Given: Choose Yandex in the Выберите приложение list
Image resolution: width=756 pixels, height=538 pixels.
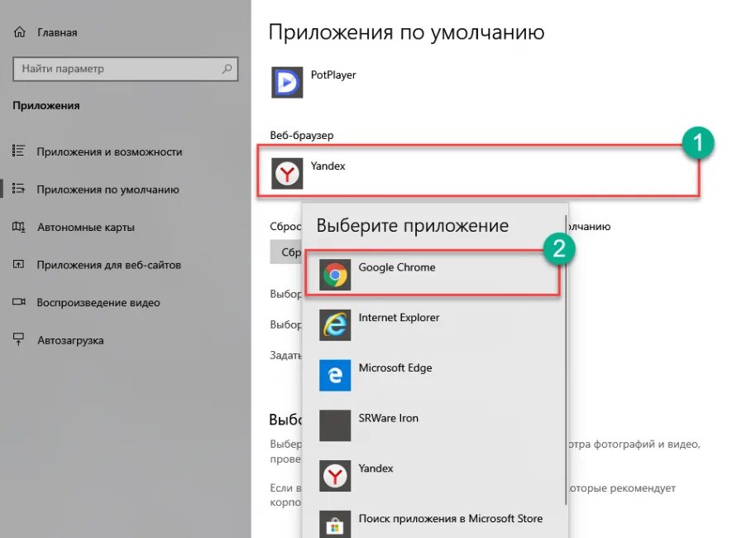Looking at the screenshot, I should pyautogui.click(x=434, y=475).
